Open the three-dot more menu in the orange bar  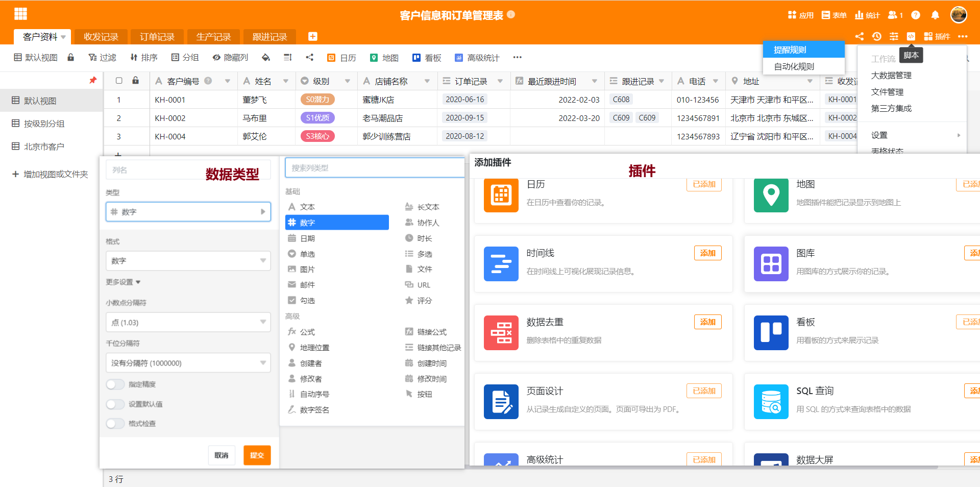pyautogui.click(x=963, y=36)
